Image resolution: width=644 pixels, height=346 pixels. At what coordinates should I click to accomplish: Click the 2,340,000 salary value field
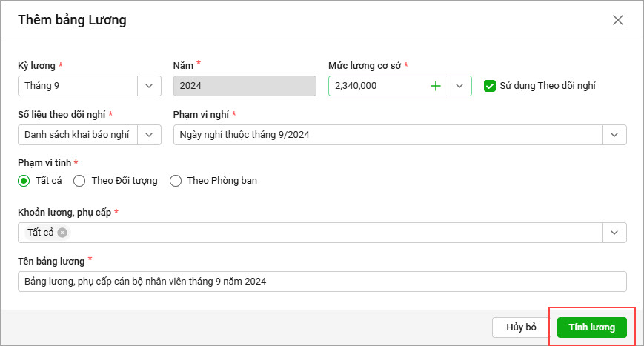(x=376, y=86)
